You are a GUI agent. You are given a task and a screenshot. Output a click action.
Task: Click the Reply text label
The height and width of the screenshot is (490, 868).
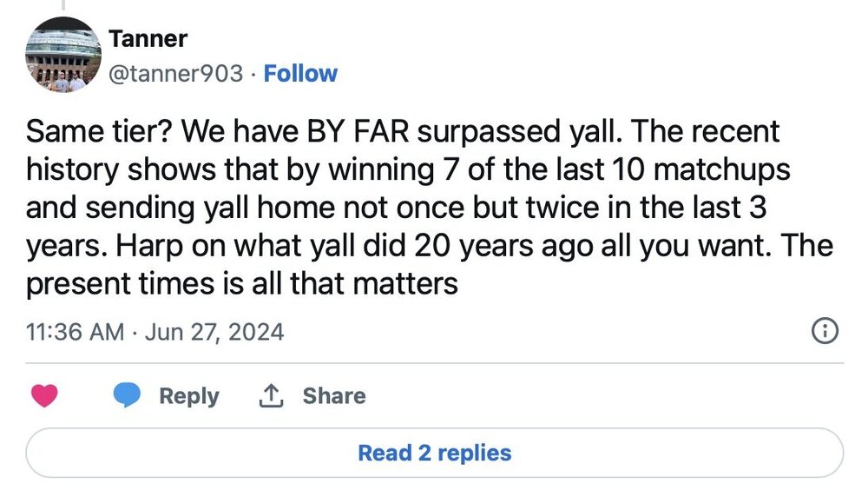click(188, 396)
